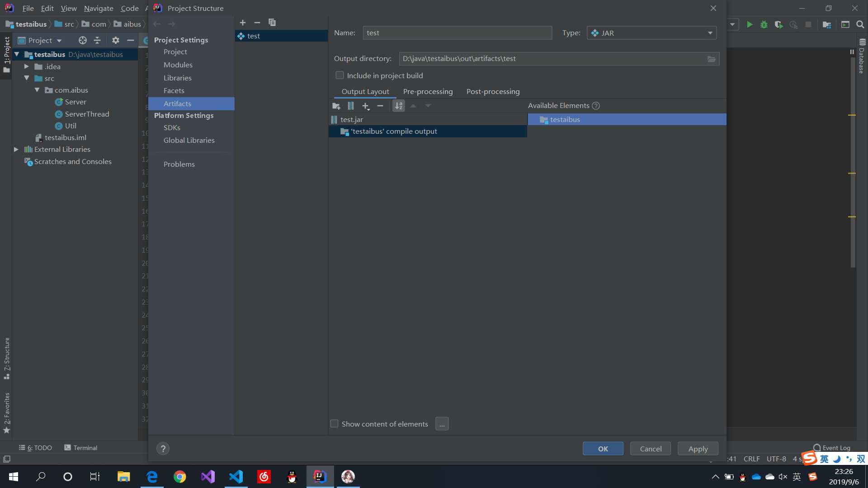Screen dimensions: 868x488
Task: Toggle Show content of elements checkbox
Action: click(x=335, y=424)
